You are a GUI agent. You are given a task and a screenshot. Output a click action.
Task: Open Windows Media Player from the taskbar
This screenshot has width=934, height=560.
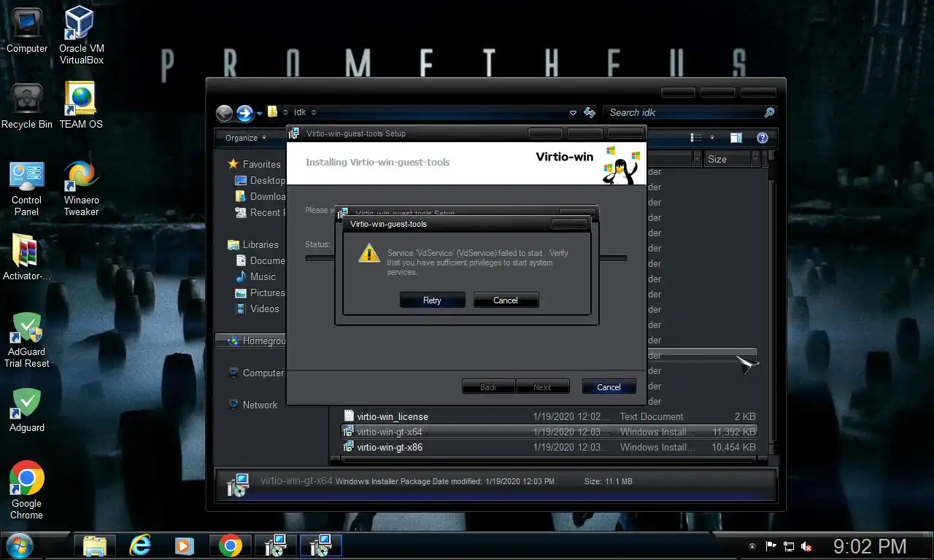184,545
